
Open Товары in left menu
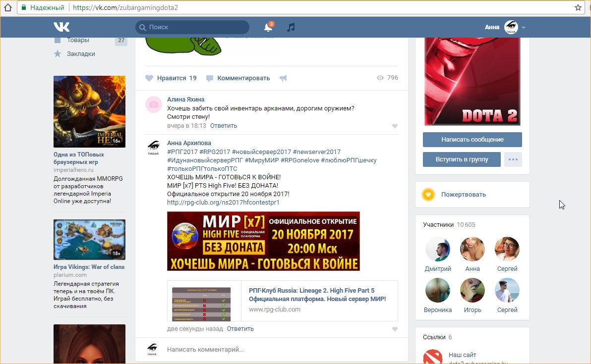click(78, 40)
